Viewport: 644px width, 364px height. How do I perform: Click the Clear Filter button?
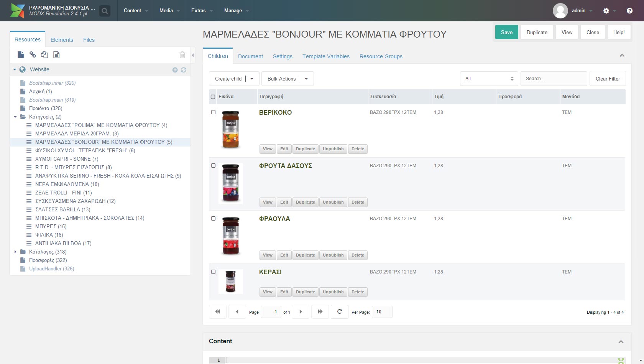pyautogui.click(x=608, y=79)
